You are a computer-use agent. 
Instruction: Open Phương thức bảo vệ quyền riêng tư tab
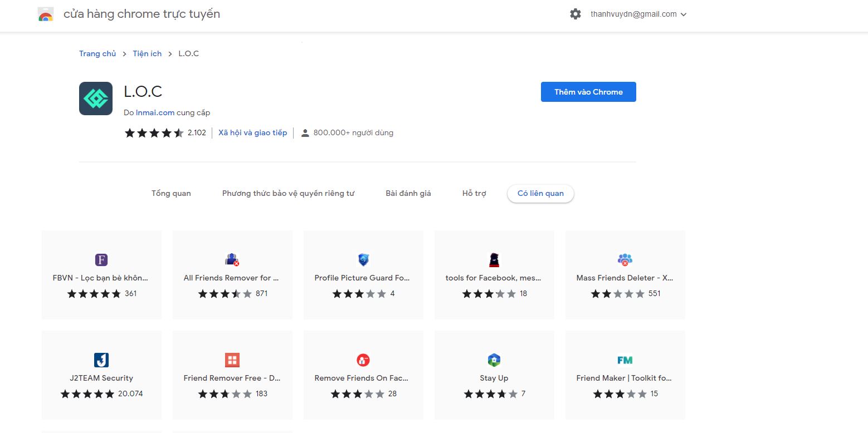(288, 194)
